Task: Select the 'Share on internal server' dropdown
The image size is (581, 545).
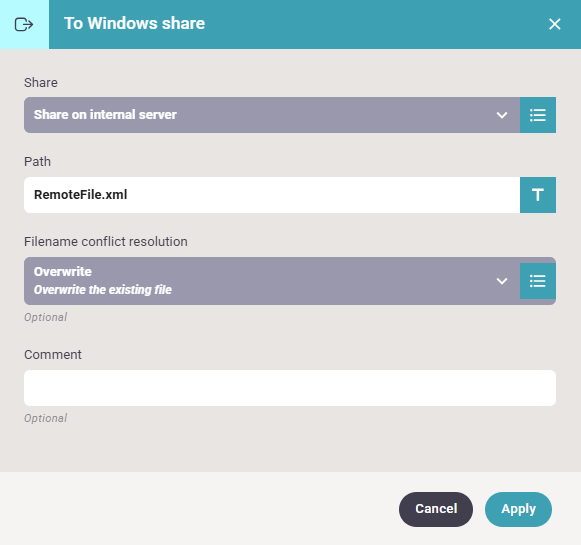Action: tap(272, 115)
